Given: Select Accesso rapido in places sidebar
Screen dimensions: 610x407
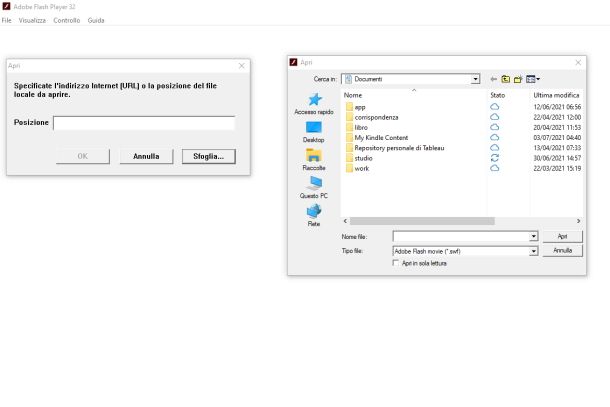Looking at the screenshot, I should (314, 104).
